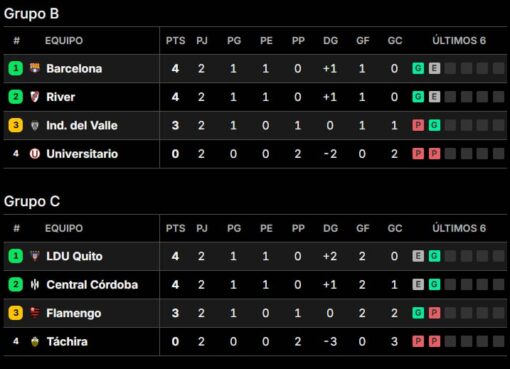
Task: Click the Central Córdoba crest icon
Action: pos(35,285)
